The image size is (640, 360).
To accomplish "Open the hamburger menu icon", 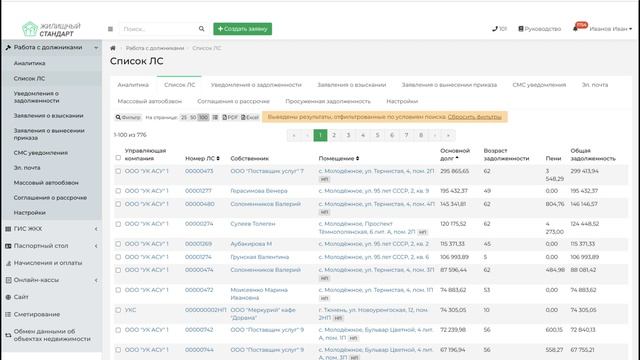I will click(110, 29).
